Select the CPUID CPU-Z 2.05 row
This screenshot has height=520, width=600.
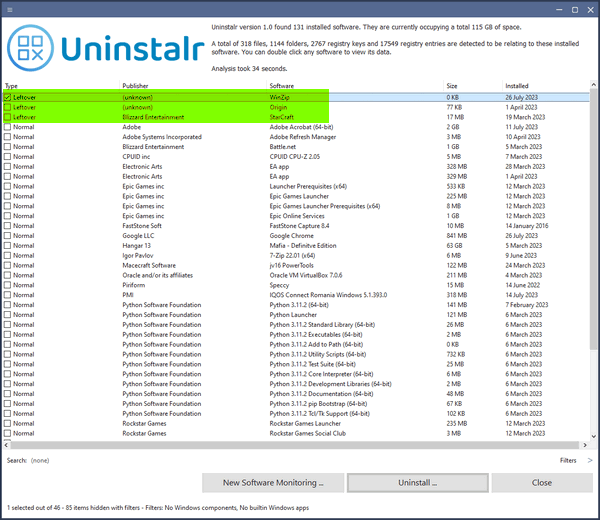[x=295, y=157]
